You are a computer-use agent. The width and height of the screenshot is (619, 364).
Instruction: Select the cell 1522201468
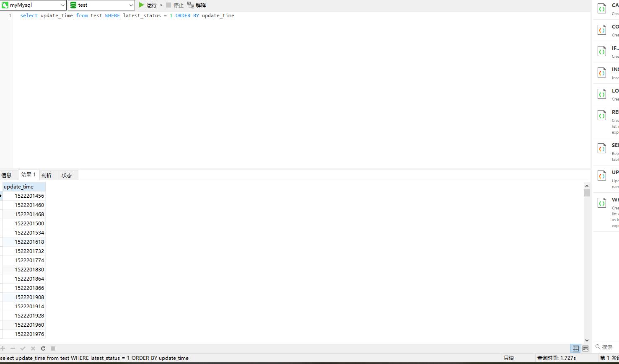(x=24, y=214)
